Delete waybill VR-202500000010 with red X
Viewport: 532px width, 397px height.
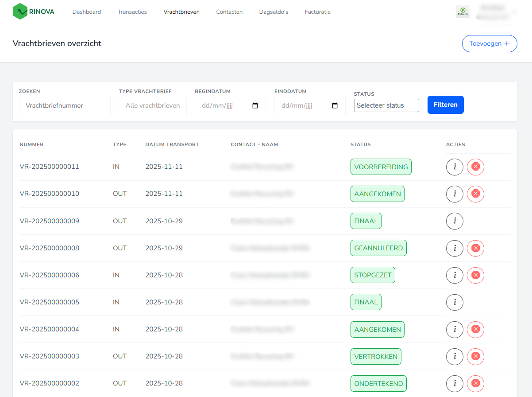tap(475, 194)
